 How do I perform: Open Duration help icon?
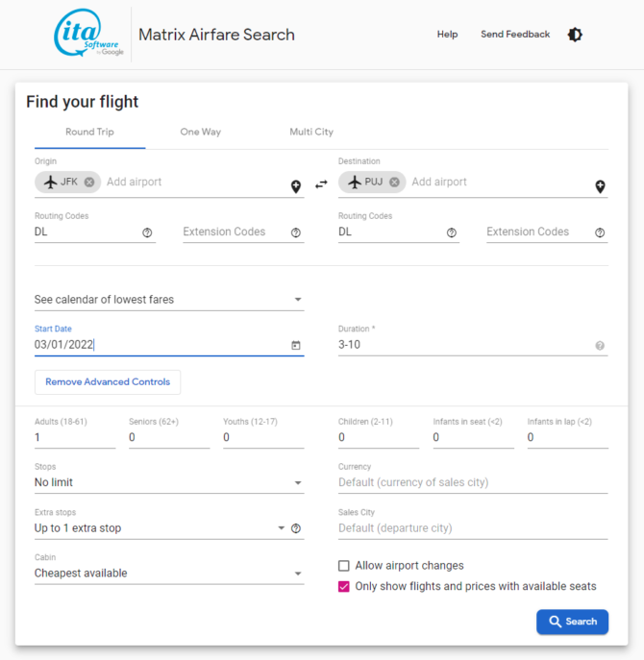coord(600,346)
